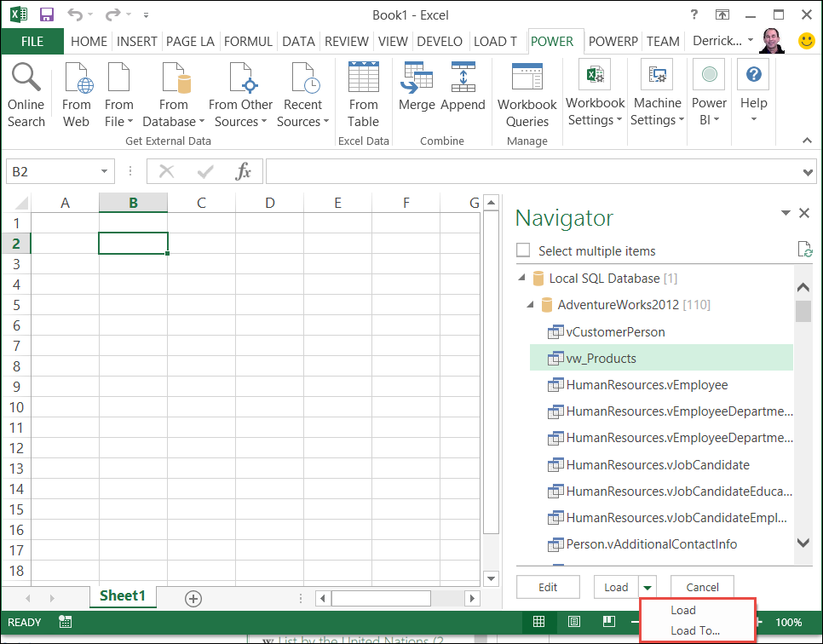Screen dimensions: 823x644
Task: Choose From Web data source
Action: point(76,95)
